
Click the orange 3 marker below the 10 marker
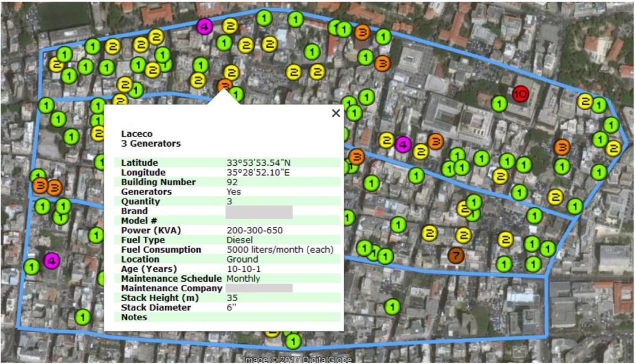click(562, 148)
